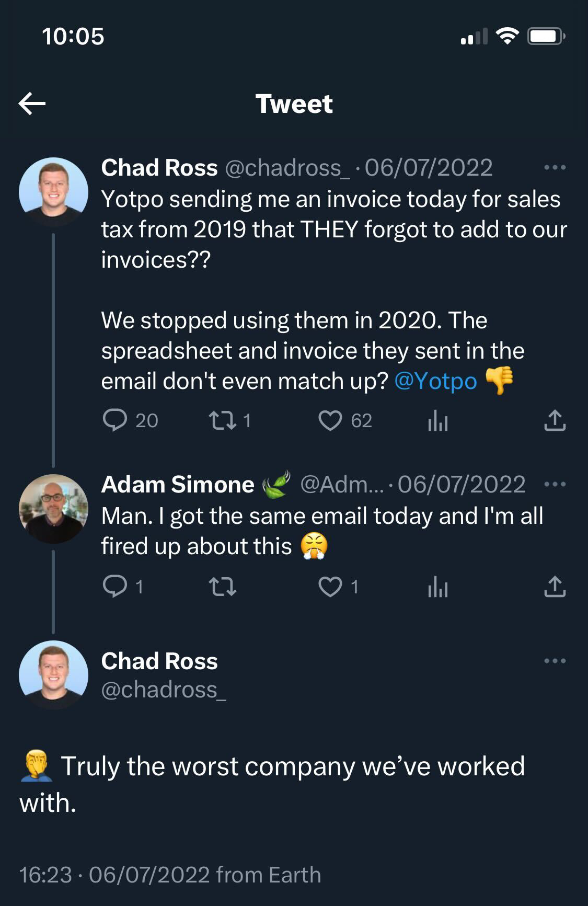Reply to Chad Ross's Yotpo invoice tweet
Viewport: 588px width, 906px height.
[115, 420]
